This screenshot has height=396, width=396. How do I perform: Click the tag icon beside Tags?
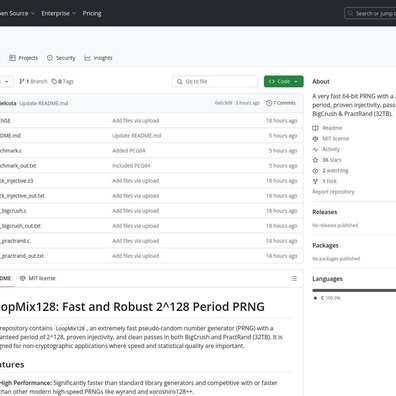tap(54, 81)
